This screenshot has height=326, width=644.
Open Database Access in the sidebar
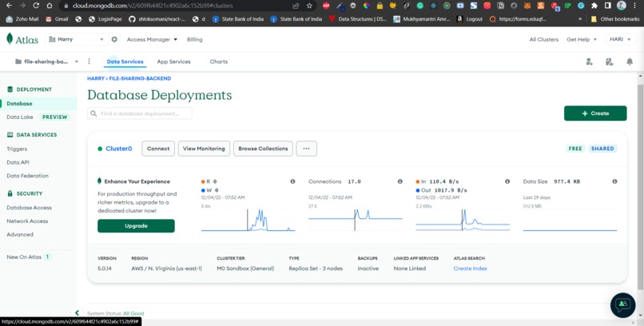pyautogui.click(x=29, y=208)
